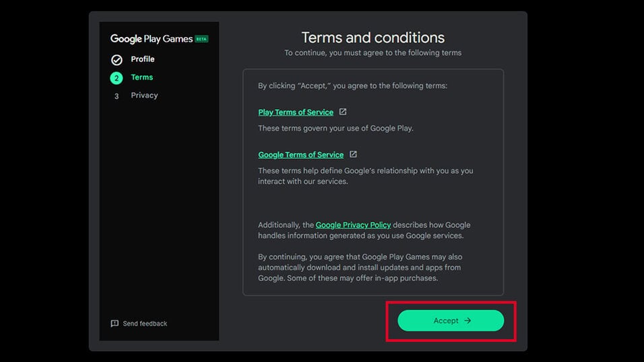The image size is (644, 362).
Task: Click the automatic updates paragraph text
Action: [x=360, y=267]
